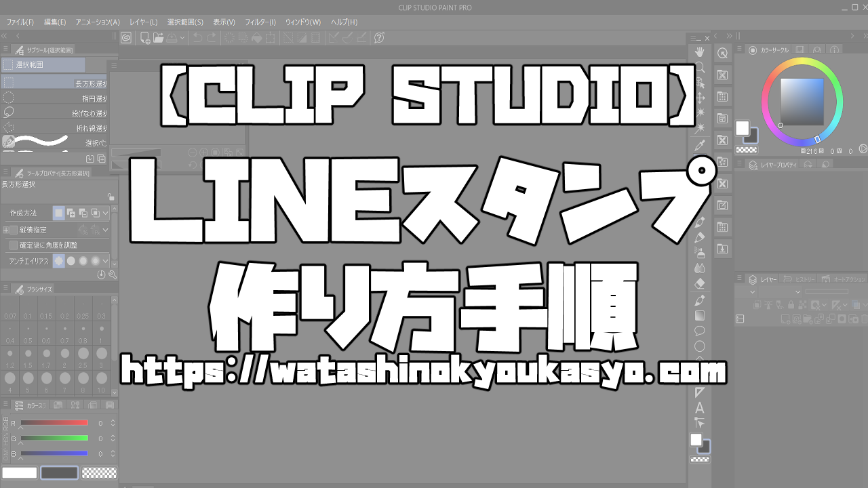The height and width of the screenshot is (488, 868).
Task: Click the Open file folder icon
Action: (x=158, y=38)
